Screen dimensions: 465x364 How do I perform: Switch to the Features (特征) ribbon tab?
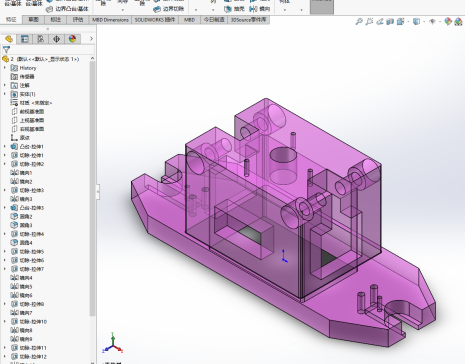click(x=11, y=20)
